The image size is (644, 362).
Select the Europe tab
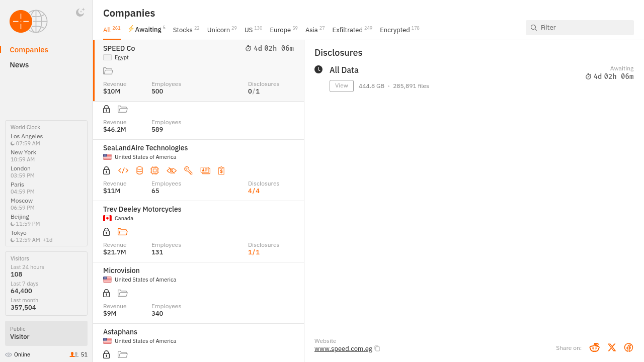[x=284, y=30]
